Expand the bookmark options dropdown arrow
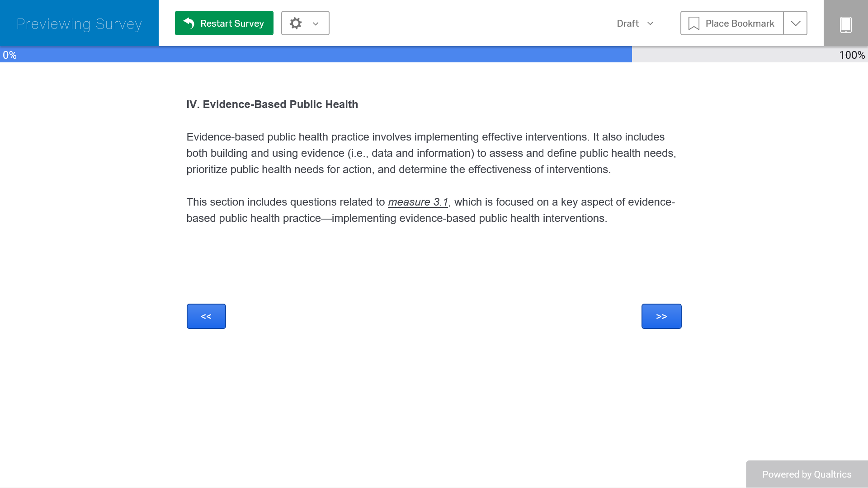 coord(795,23)
